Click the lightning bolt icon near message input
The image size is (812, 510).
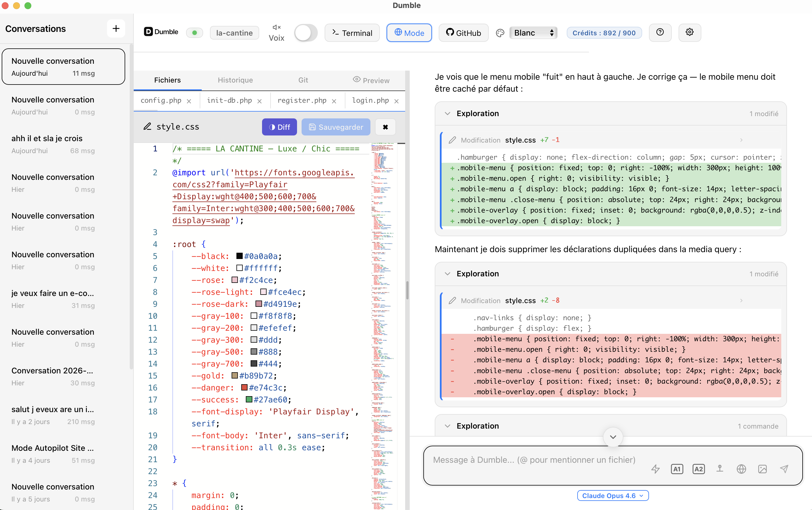click(656, 469)
